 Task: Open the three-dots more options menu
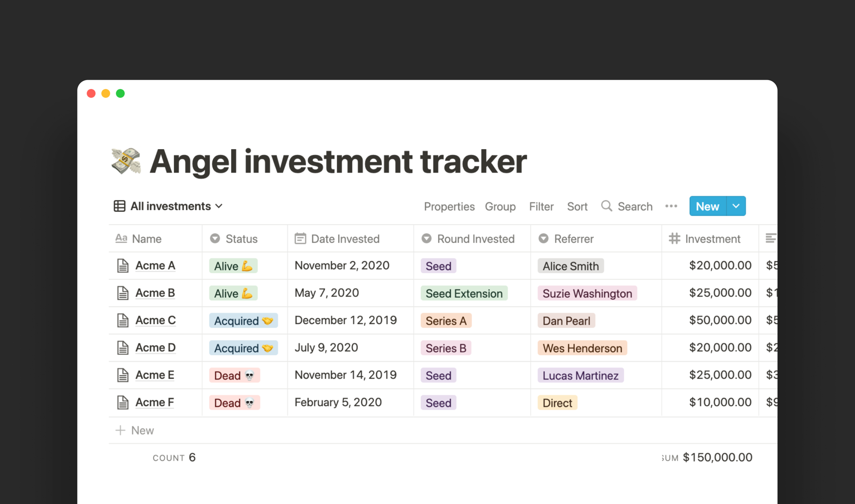coord(671,206)
